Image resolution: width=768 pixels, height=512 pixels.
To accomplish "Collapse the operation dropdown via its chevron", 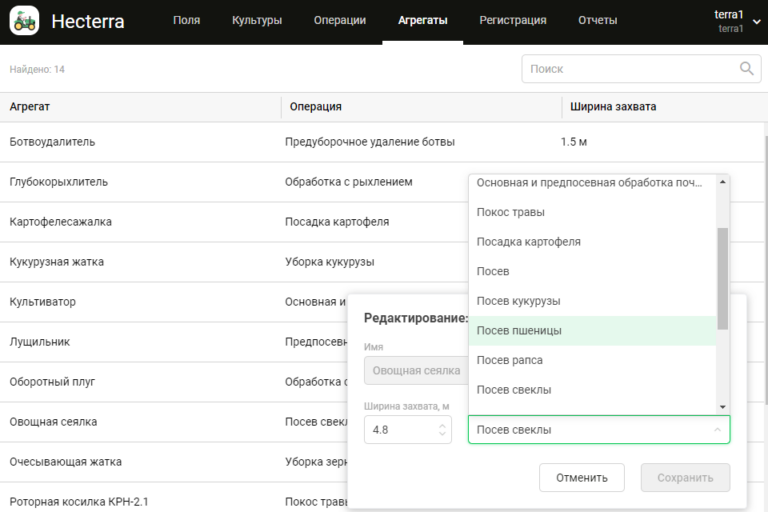I will pyautogui.click(x=716, y=430).
